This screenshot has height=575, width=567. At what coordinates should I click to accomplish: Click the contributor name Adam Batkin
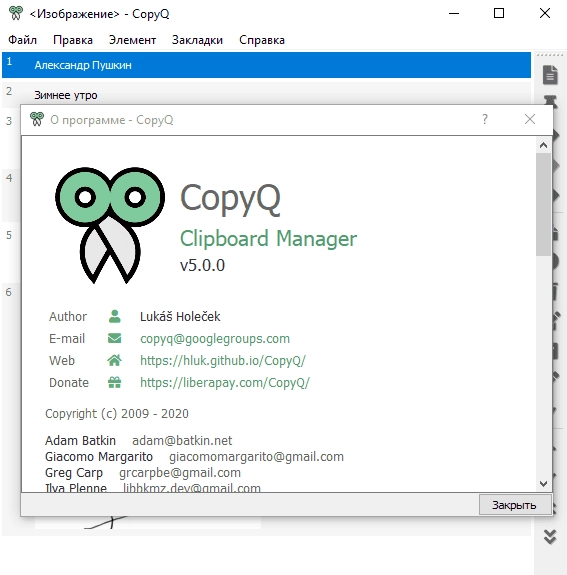(x=80, y=440)
